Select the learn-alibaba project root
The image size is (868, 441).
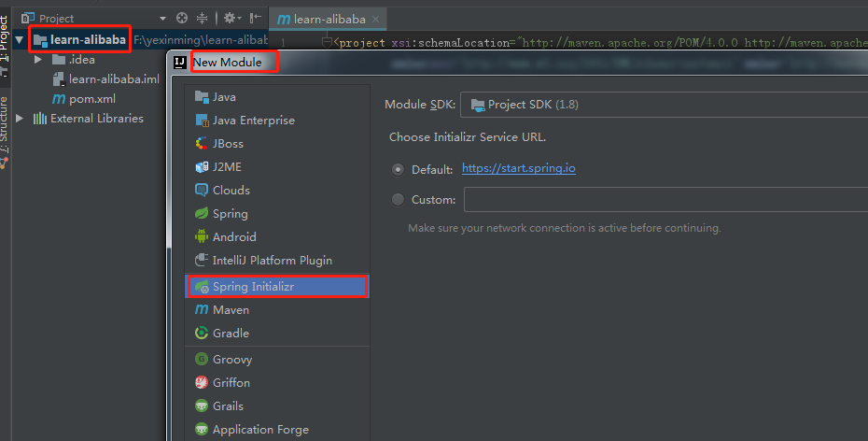point(88,40)
